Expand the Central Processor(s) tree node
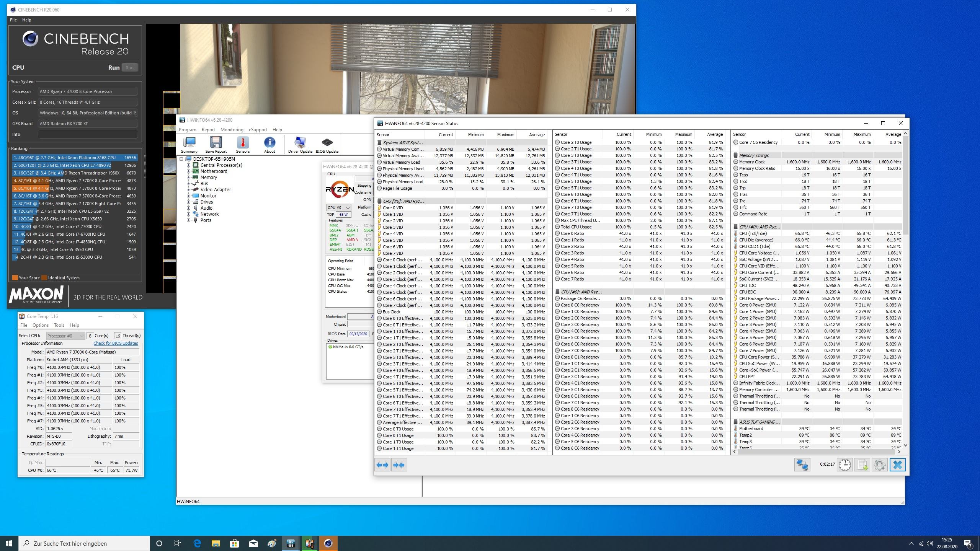Image resolution: width=980 pixels, height=551 pixels. (x=189, y=165)
